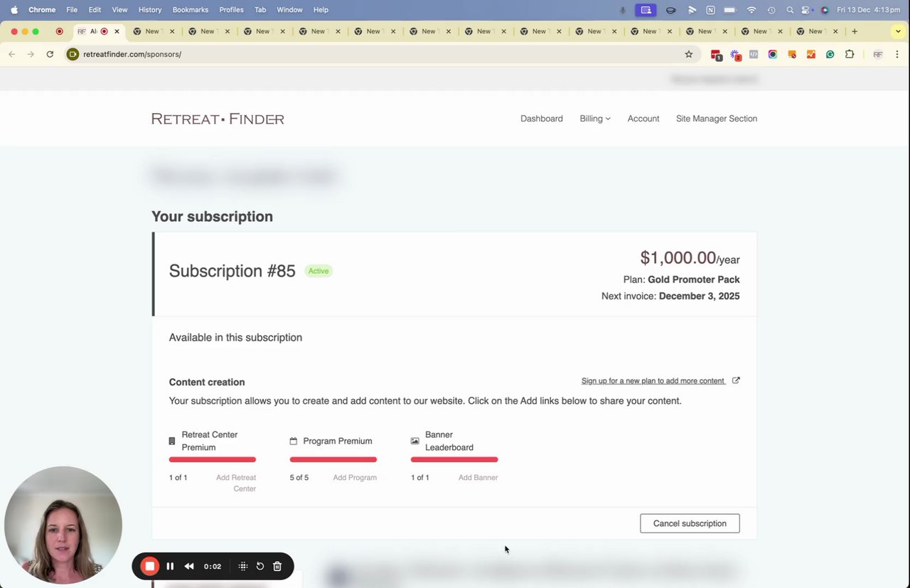This screenshot has height=588, width=910.
Task: Click the rewind recording icon
Action: coord(189,566)
